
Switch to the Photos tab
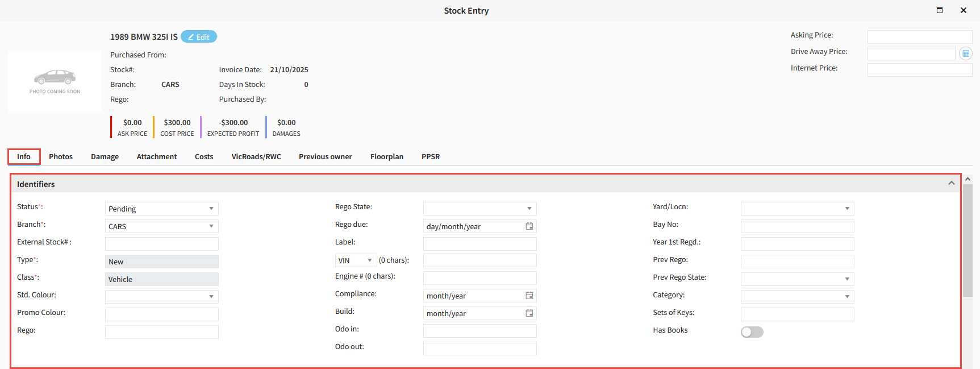coord(61,157)
